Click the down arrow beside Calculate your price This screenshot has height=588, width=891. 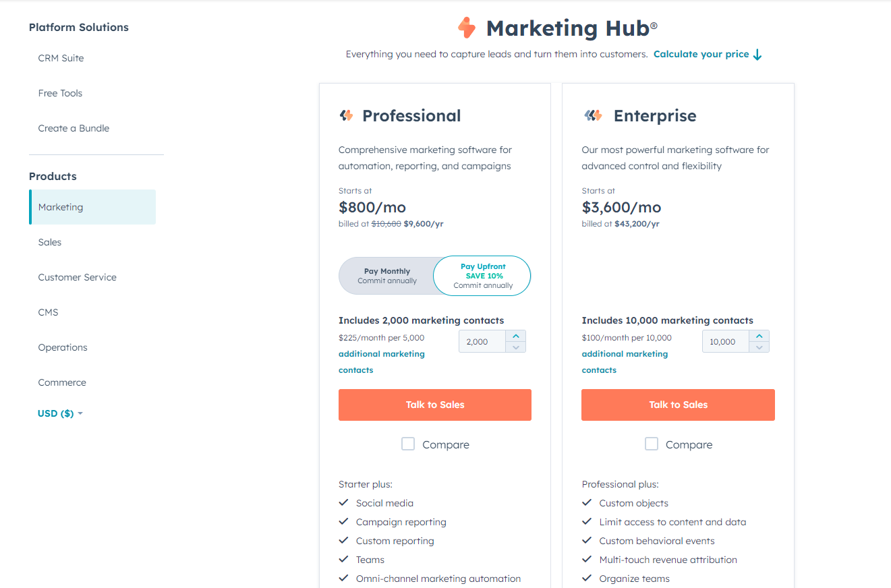pyautogui.click(x=757, y=55)
